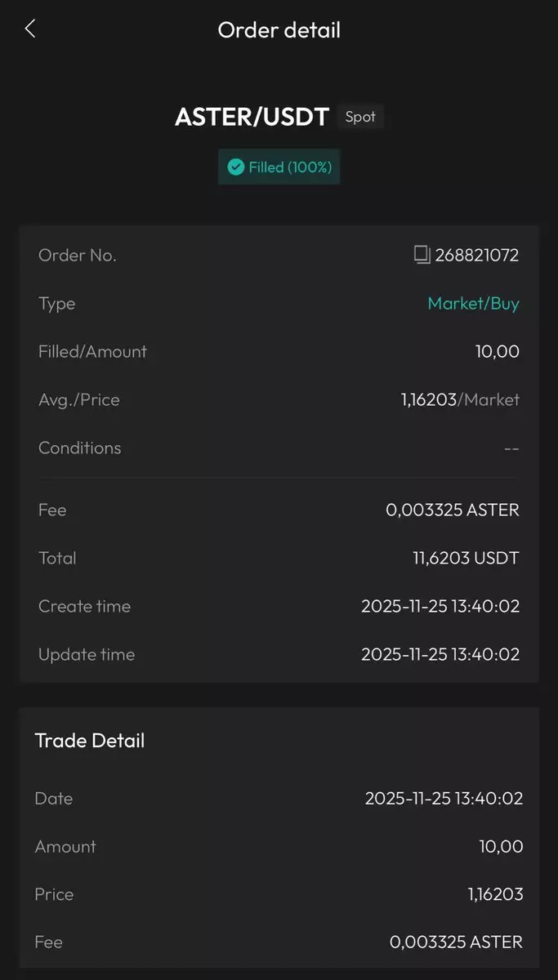The width and height of the screenshot is (558, 980).
Task: Click the Total 11,6203 USDT value
Action: click(x=465, y=559)
